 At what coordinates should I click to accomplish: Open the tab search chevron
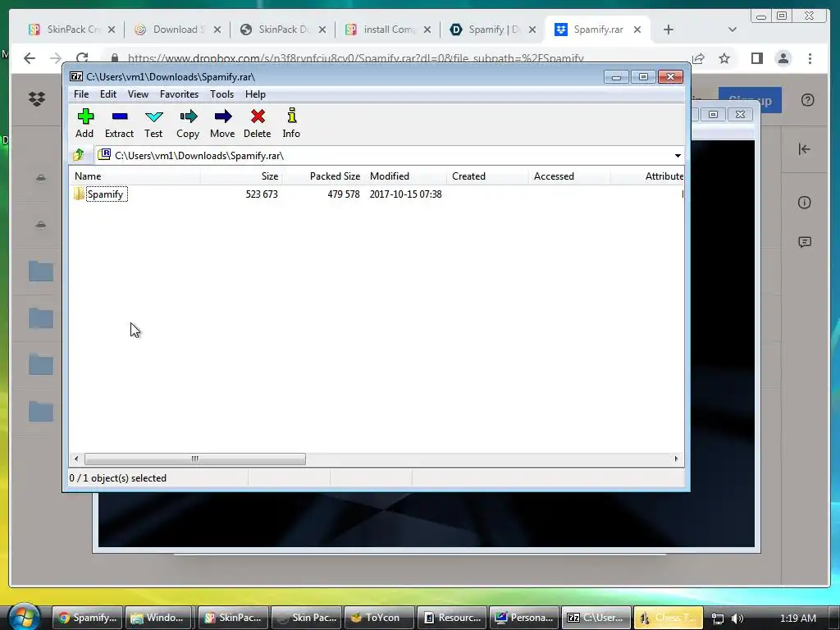(x=733, y=30)
